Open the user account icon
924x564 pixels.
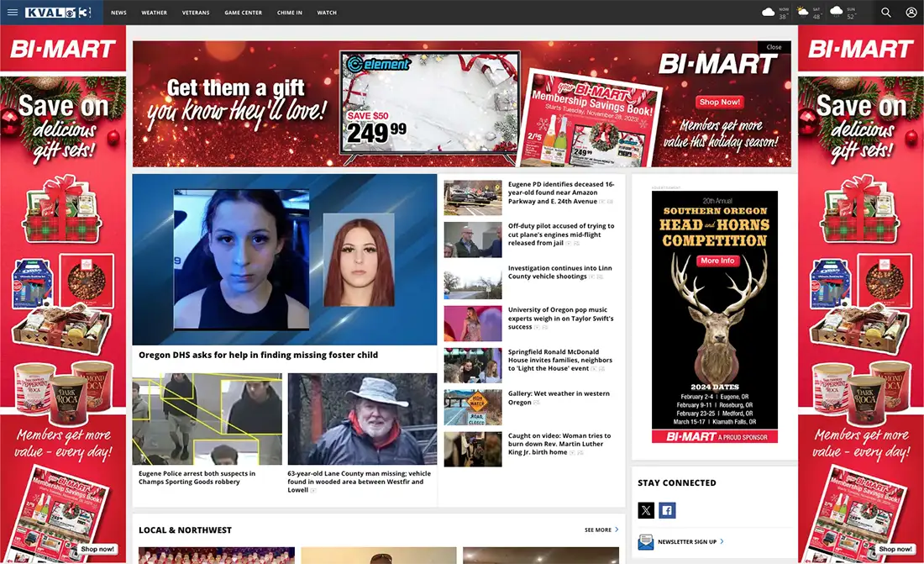point(911,13)
